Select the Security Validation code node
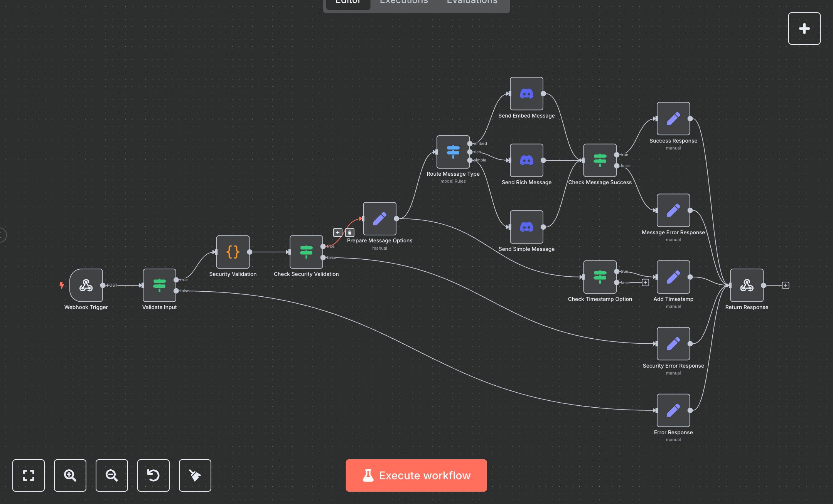This screenshot has height=504, width=833. click(233, 252)
